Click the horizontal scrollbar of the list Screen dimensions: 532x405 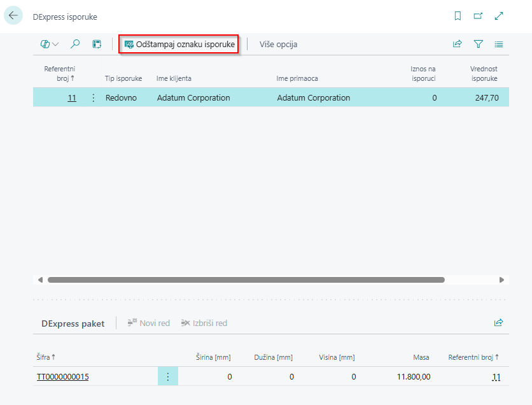click(246, 280)
